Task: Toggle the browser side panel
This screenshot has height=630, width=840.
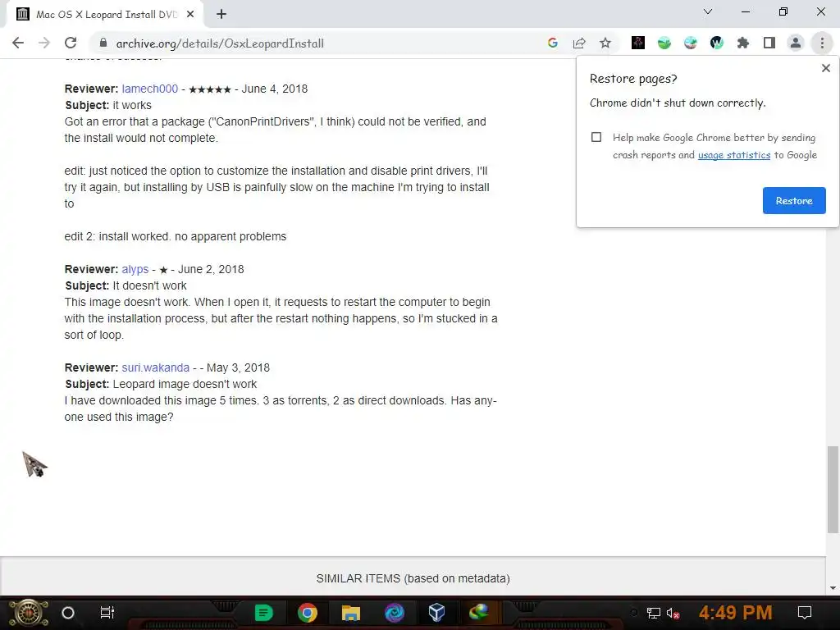Action: (x=769, y=43)
